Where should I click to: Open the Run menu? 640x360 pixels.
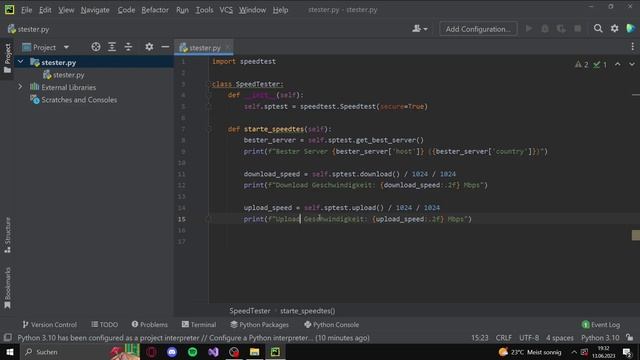click(182, 10)
